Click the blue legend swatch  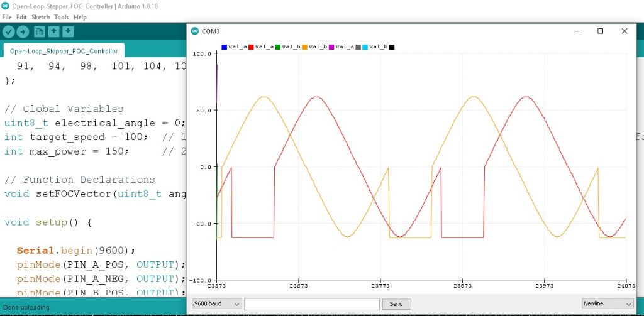tap(225, 47)
